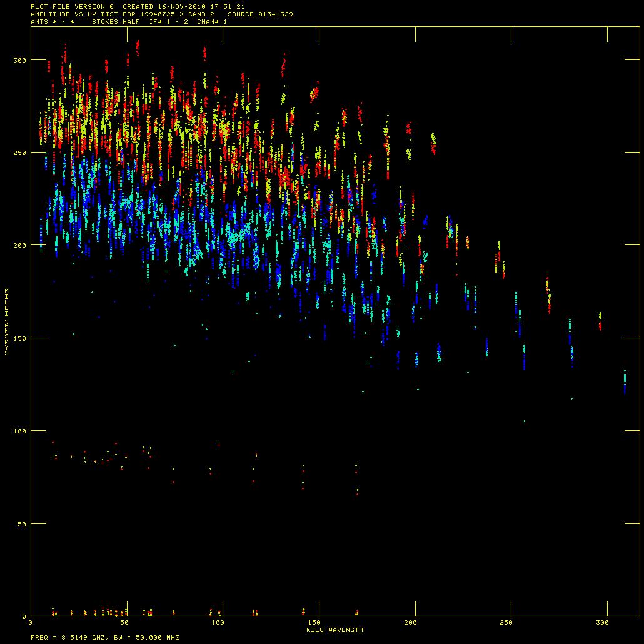Click the 'FREQ = 8.5149 GHZ' footer text
The image size is (644, 644).
click(x=68, y=638)
